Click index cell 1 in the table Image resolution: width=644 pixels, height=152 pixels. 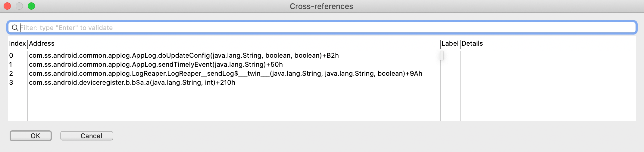coord(11,65)
